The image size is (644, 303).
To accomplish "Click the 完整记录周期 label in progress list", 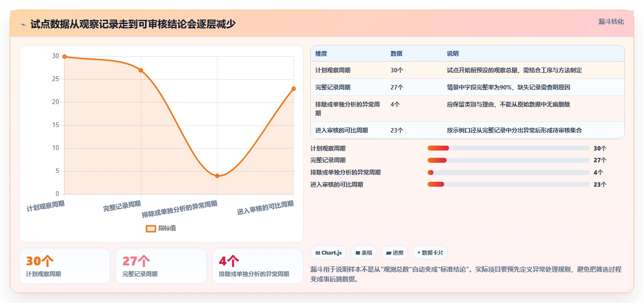I will (x=328, y=160).
